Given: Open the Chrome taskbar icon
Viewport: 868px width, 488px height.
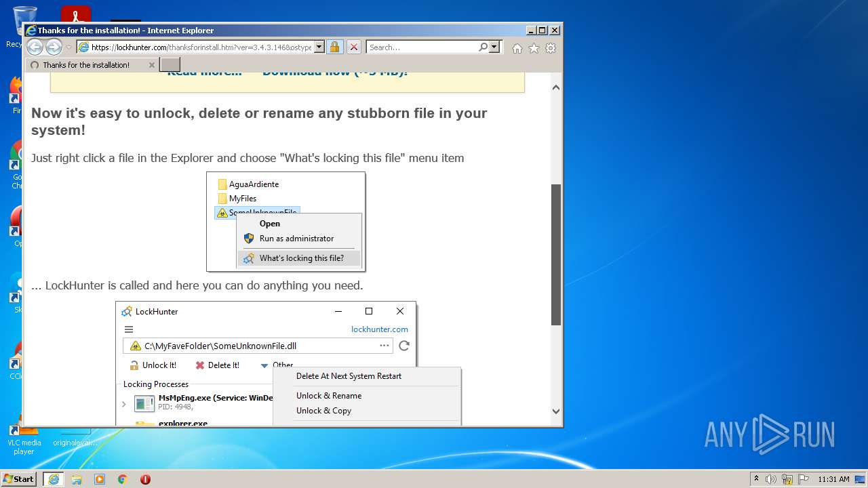Looking at the screenshot, I should pyautogui.click(x=123, y=479).
